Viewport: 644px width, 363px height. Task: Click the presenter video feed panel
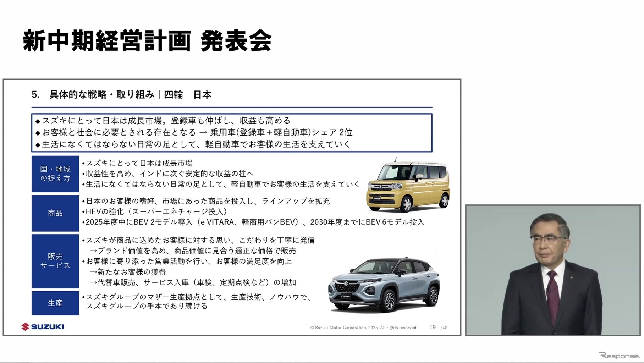553,270
